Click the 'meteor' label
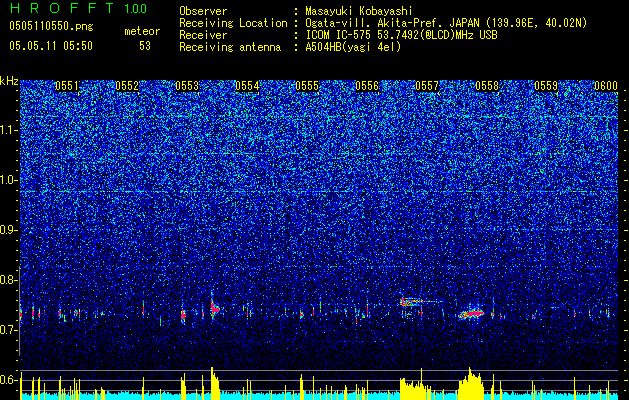This screenshot has width=629, height=400. [142, 31]
